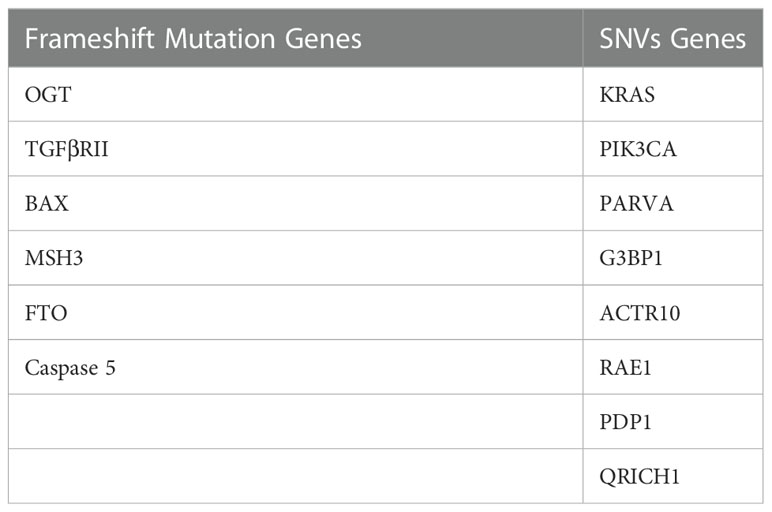Select the RAE1 cell
Image resolution: width=772 pixels, height=512 pixels.
[x=673, y=367]
